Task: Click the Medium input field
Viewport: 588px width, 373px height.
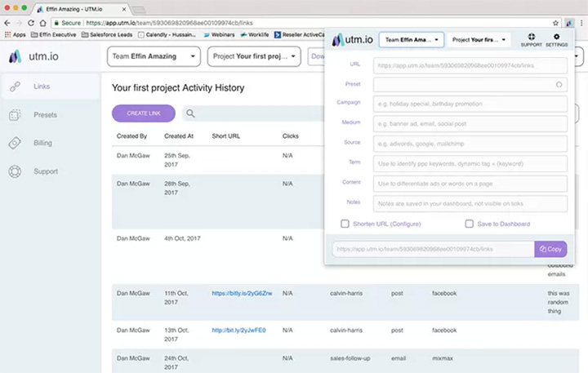Action: (x=470, y=124)
